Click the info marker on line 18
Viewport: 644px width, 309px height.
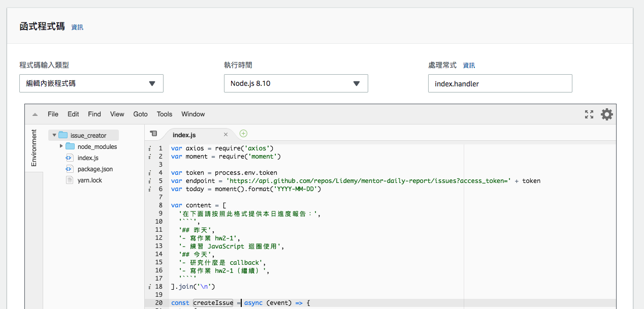pos(149,287)
